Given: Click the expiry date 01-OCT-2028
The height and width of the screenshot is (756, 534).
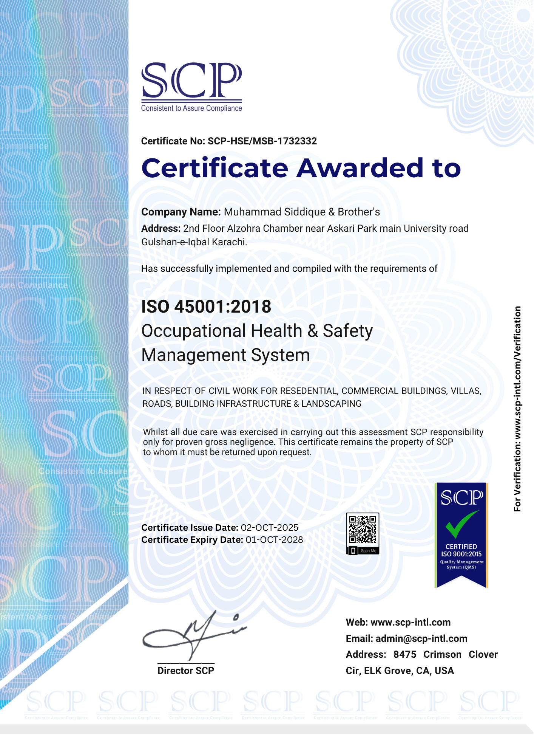Looking at the screenshot, I should click(274, 539).
